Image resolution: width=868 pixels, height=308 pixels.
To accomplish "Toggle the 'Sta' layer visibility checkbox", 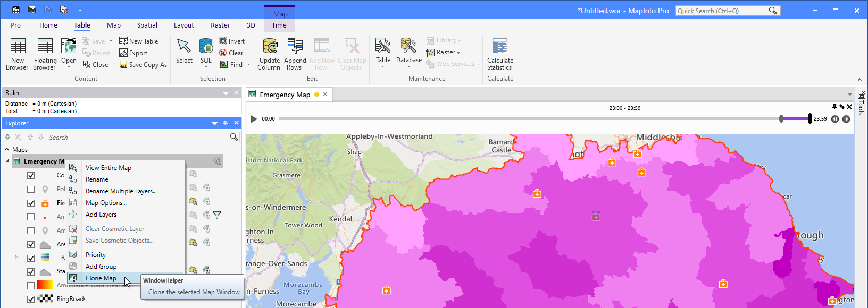I will (31, 272).
